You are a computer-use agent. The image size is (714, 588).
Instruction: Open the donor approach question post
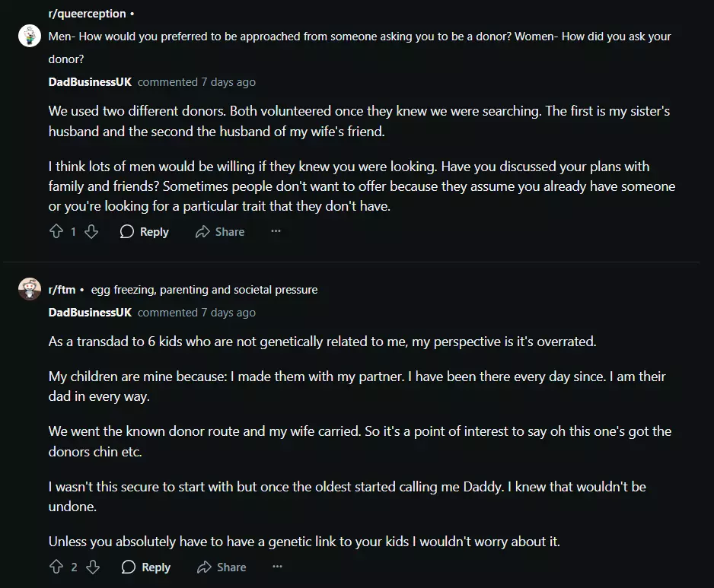359,37
